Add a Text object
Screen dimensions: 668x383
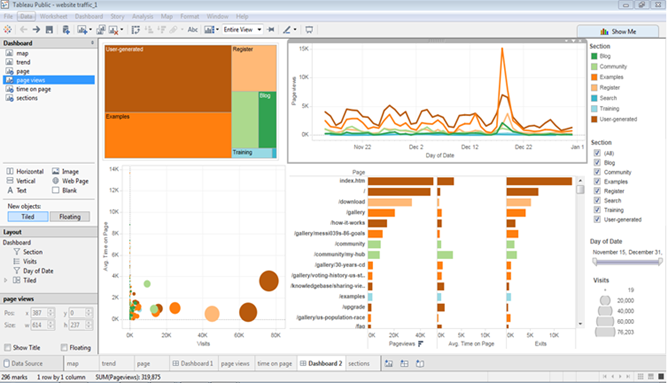(x=17, y=190)
